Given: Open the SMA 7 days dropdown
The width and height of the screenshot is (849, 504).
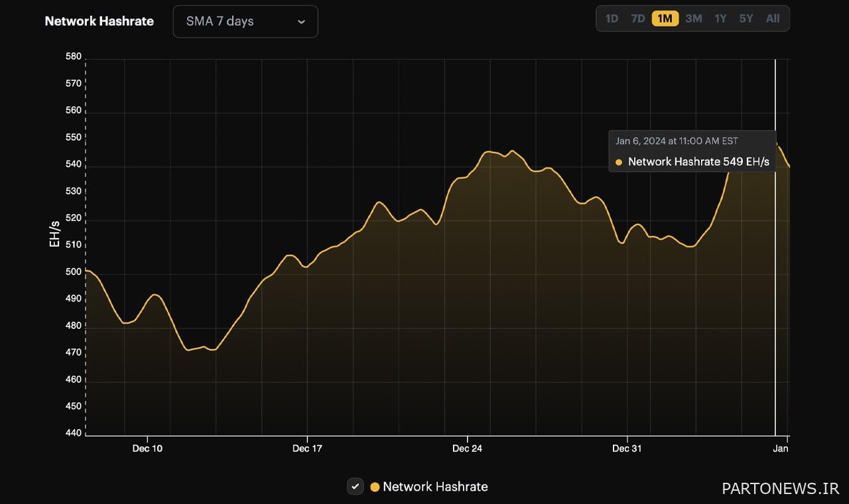Looking at the screenshot, I should [x=245, y=21].
